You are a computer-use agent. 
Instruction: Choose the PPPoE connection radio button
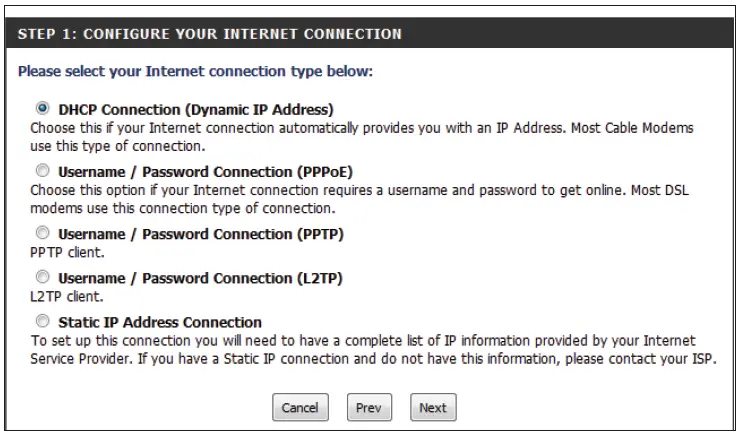pyautogui.click(x=43, y=171)
